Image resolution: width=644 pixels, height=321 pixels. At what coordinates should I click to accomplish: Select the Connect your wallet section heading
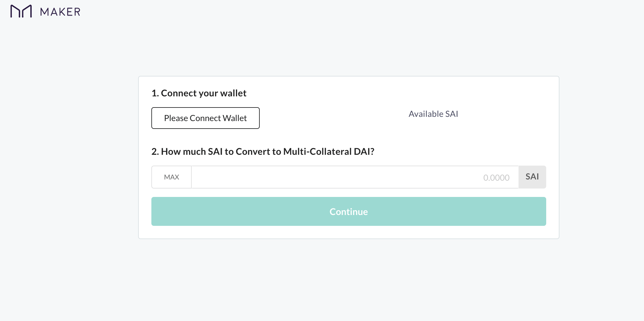click(199, 93)
